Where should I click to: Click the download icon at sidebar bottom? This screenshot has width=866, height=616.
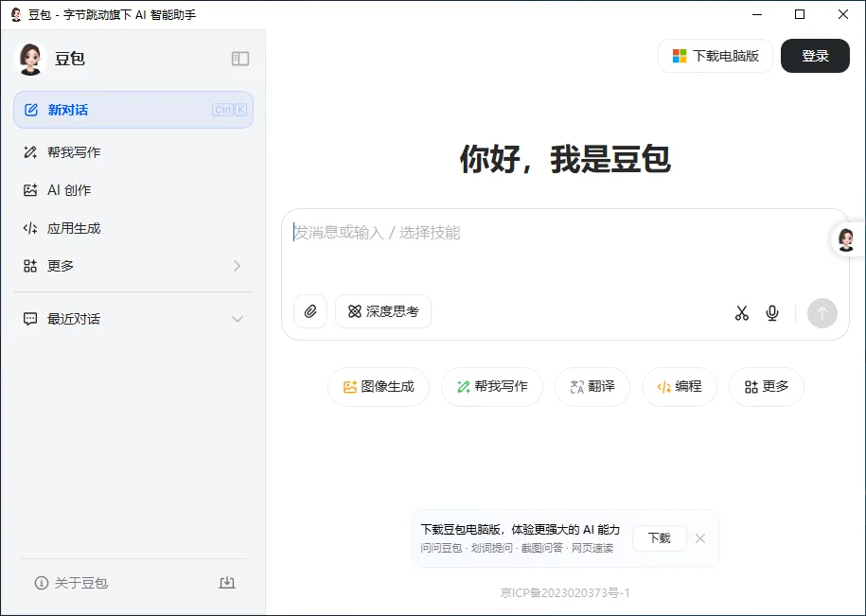click(x=227, y=582)
